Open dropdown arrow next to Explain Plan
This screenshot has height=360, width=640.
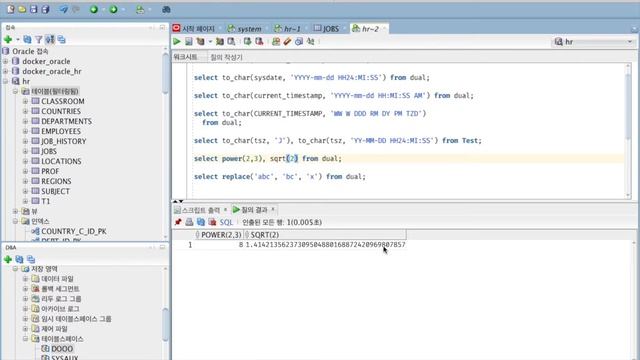pos(210,42)
